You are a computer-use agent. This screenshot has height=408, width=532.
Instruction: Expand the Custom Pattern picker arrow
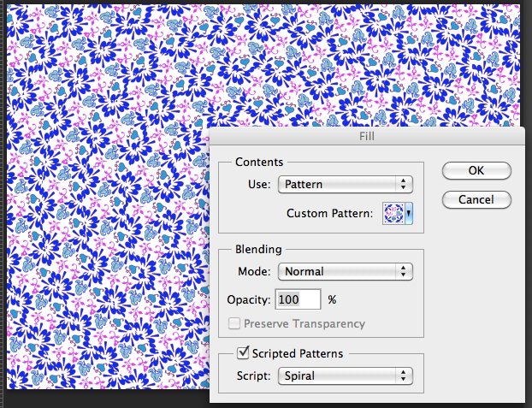coord(409,214)
